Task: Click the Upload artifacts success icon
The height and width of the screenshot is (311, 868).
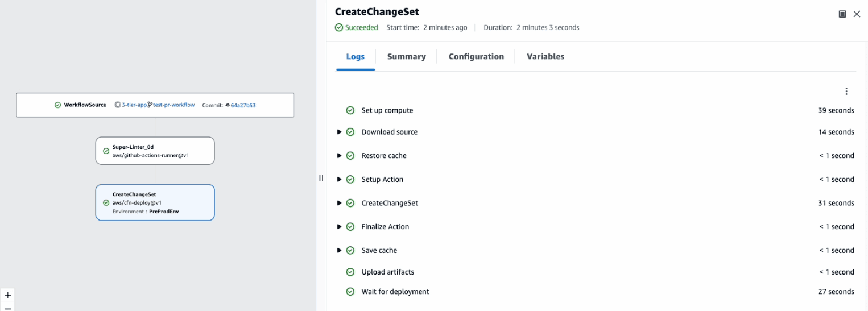Action: [x=350, y=272]
